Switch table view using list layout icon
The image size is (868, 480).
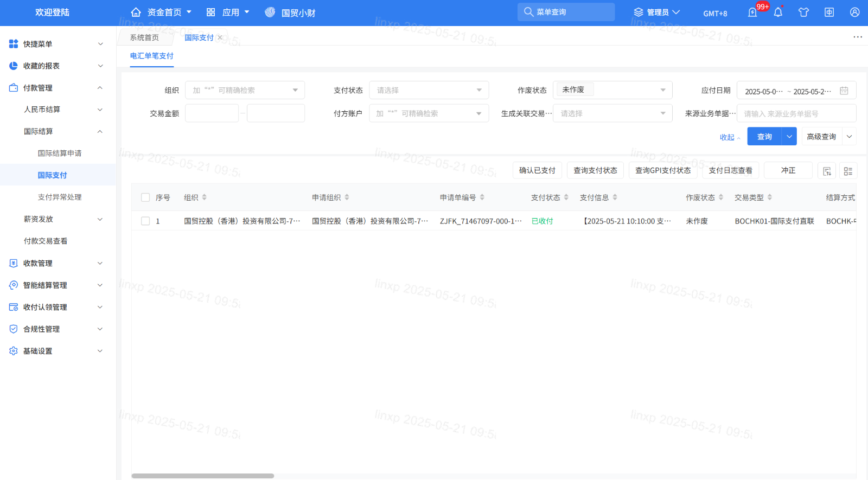[x=848, y=171]
